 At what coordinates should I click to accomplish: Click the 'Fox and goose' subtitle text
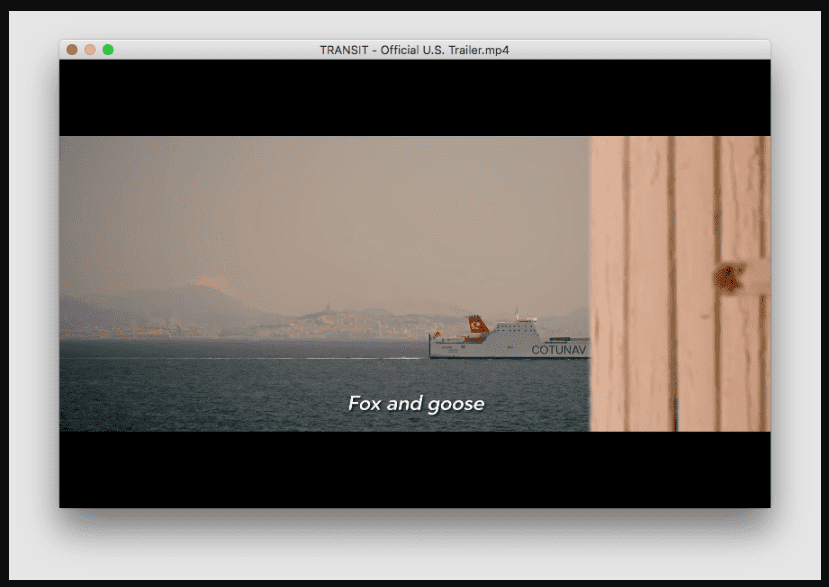[x=416, y=404]
